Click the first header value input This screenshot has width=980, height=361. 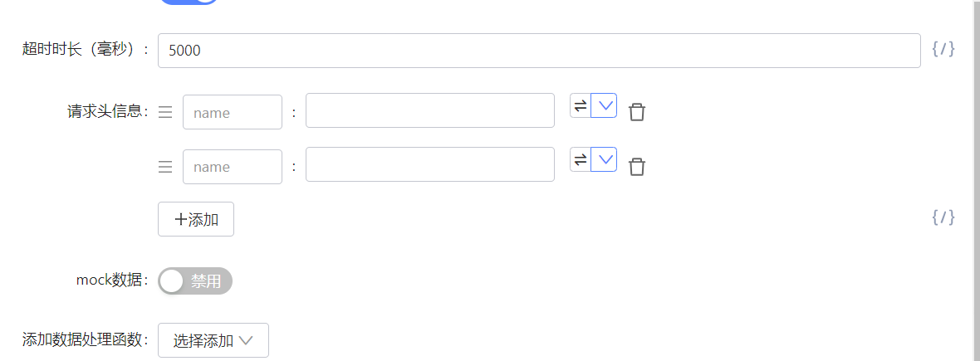tap(429, 111)
